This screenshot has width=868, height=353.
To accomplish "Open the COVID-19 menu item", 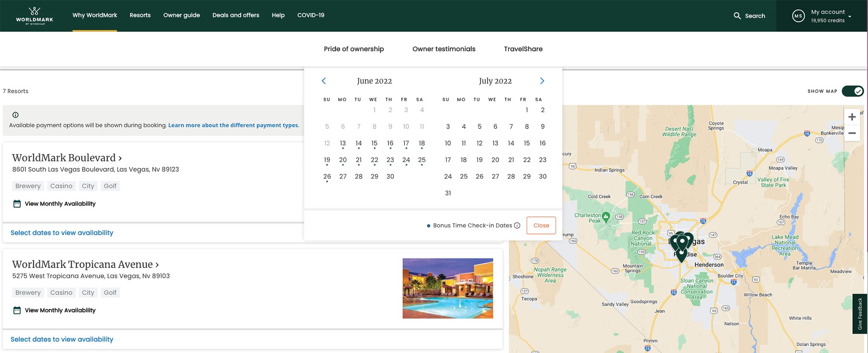I will click(311, 15).
